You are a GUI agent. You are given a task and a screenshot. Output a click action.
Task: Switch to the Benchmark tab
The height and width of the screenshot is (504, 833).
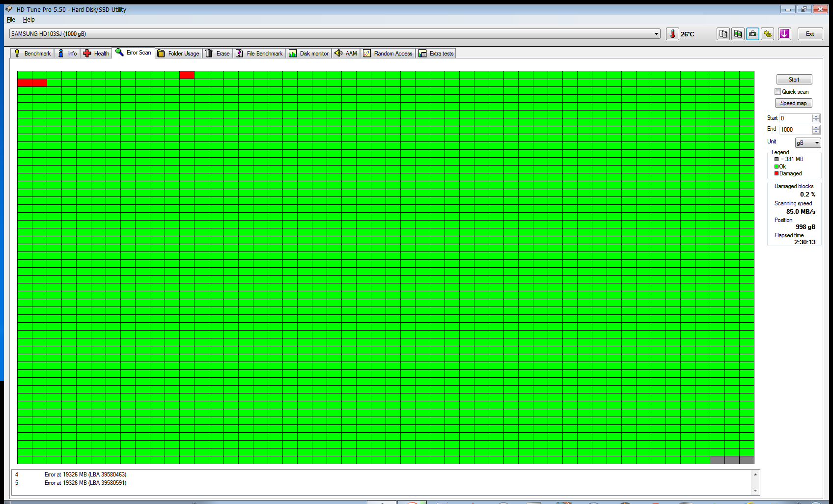point(32,54)
